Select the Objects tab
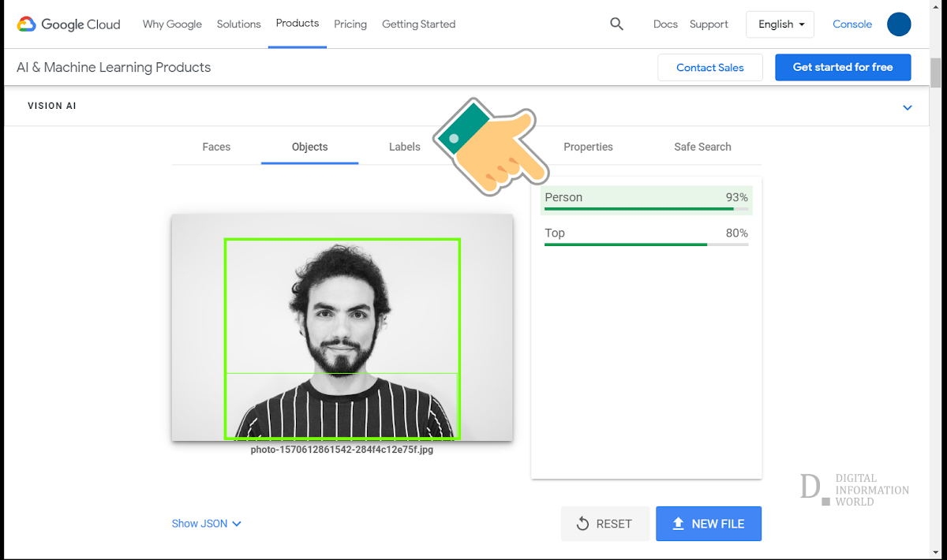This screenshot has width=947, height=560. (309, 147)
